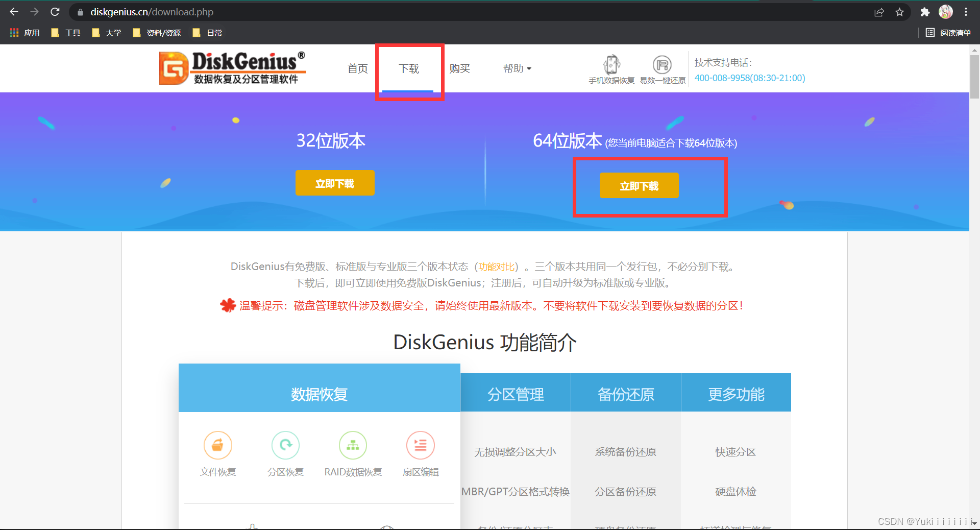Expand the 帮助 dropdown menu
The width and height of the screenshot is (980, 530).
(517, 68)
